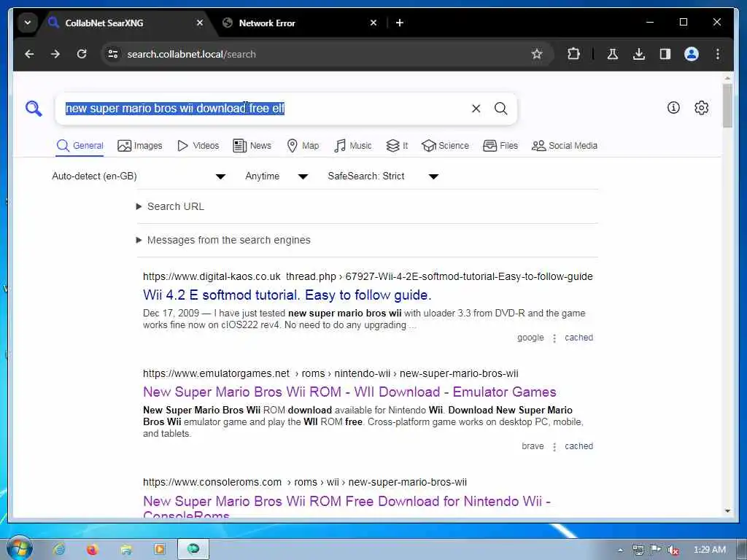Click the scrollbar down arrow

click(x=727, y=511)
